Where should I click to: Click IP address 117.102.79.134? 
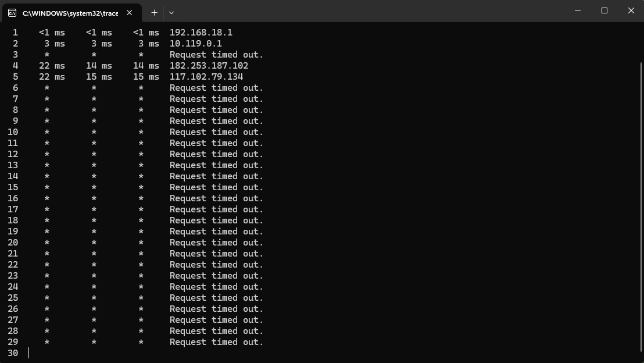tap(206, 77)
